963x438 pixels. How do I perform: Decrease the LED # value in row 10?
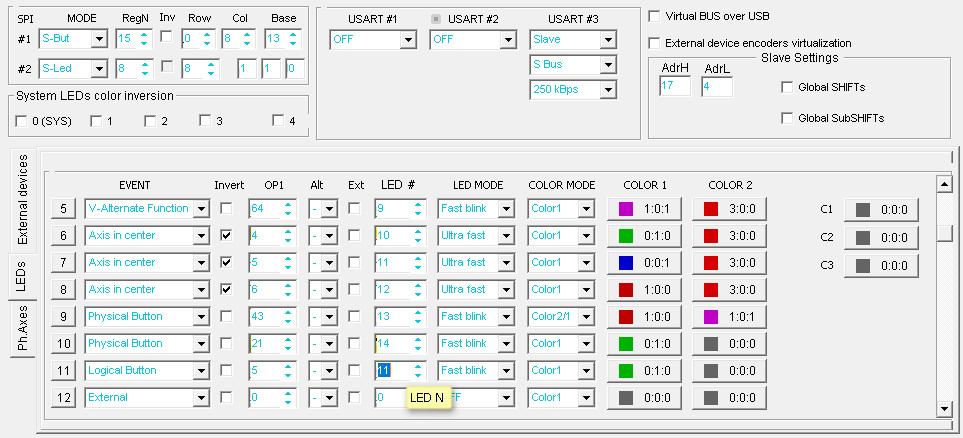tap(417, 348)
